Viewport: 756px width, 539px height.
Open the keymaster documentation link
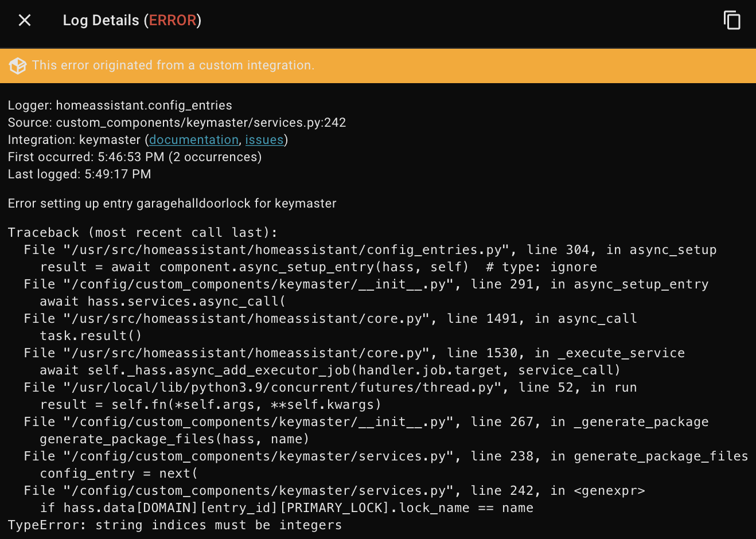coord(193,139)
